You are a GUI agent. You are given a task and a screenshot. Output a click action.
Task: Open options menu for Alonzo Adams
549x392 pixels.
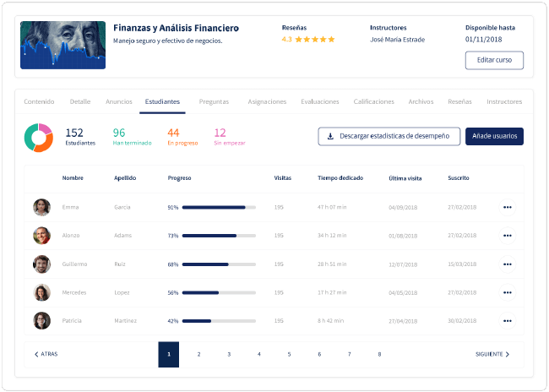pyautogui.click(x=507, y=236)
